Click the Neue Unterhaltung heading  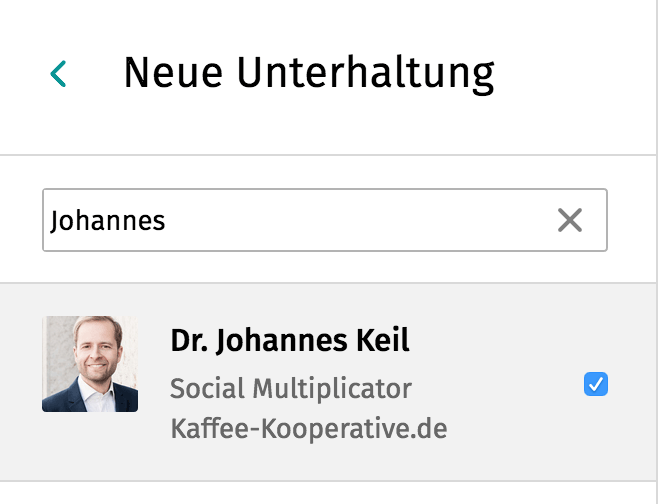(309, 73)
